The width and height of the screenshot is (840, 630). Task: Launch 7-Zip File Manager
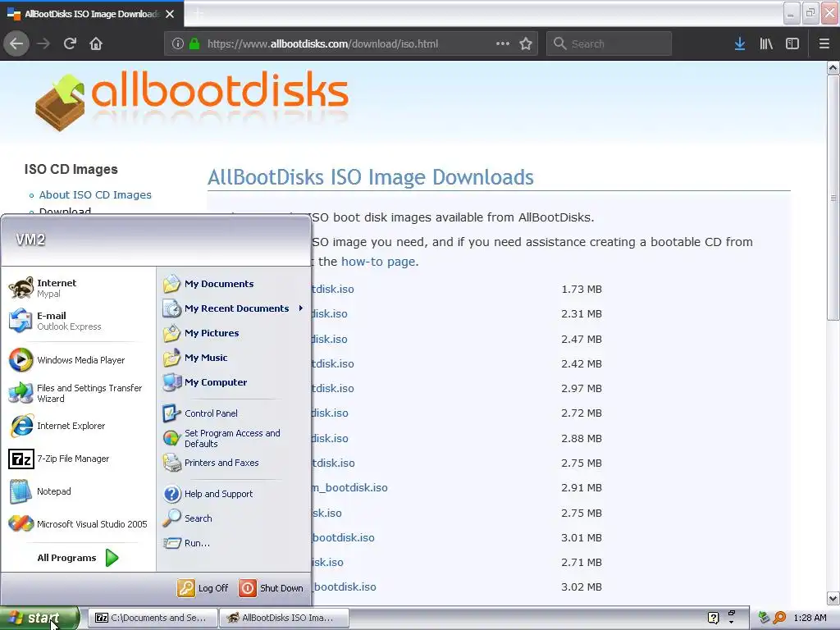[78, 459]
